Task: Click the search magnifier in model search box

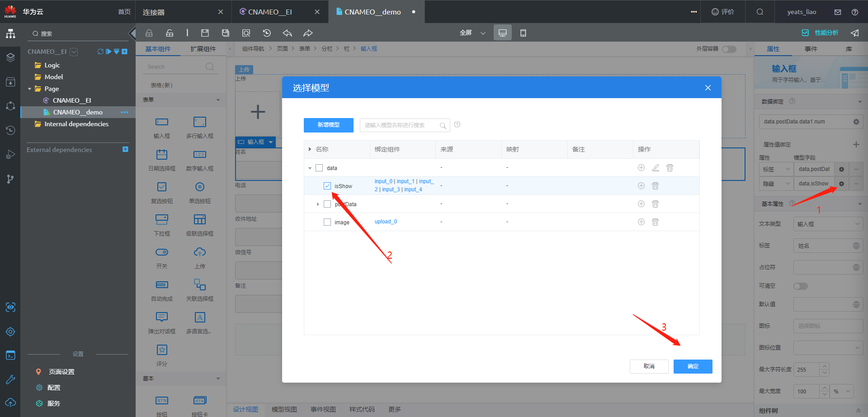Action: [x=443, y=126]
